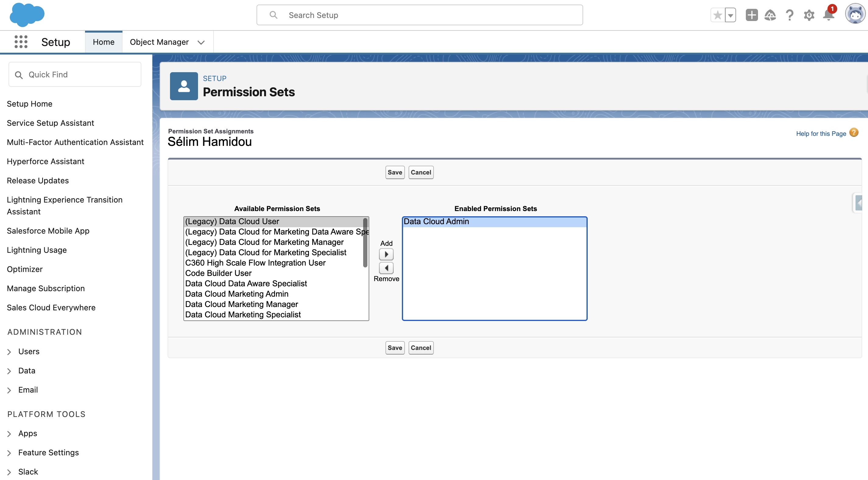Open the user profile avatar
868x480 pixels.
tap(855, 14)
